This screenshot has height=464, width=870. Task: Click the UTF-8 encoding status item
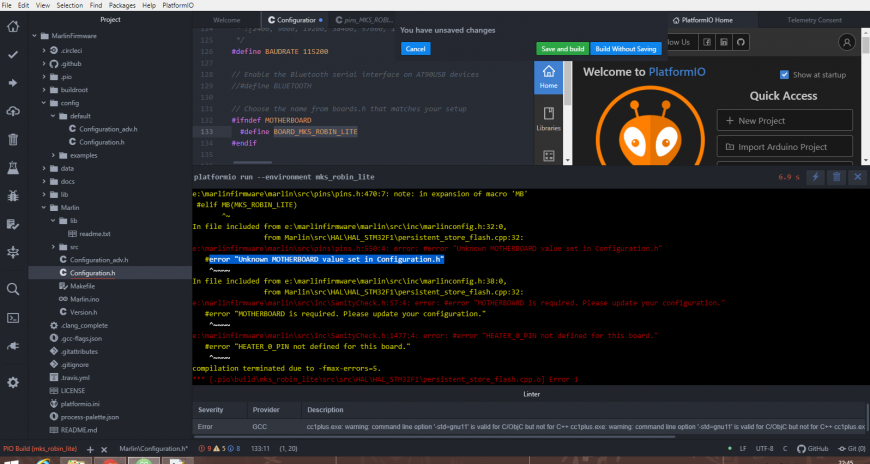coord(764,448)
